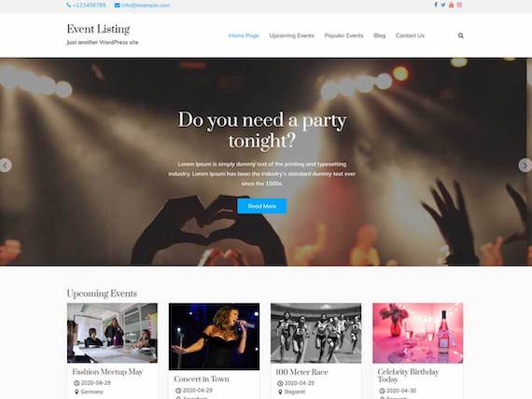Viewport: 532px width, 399px height.
Task: Click the phone icon in top bar
Action: tap(69, 5)
